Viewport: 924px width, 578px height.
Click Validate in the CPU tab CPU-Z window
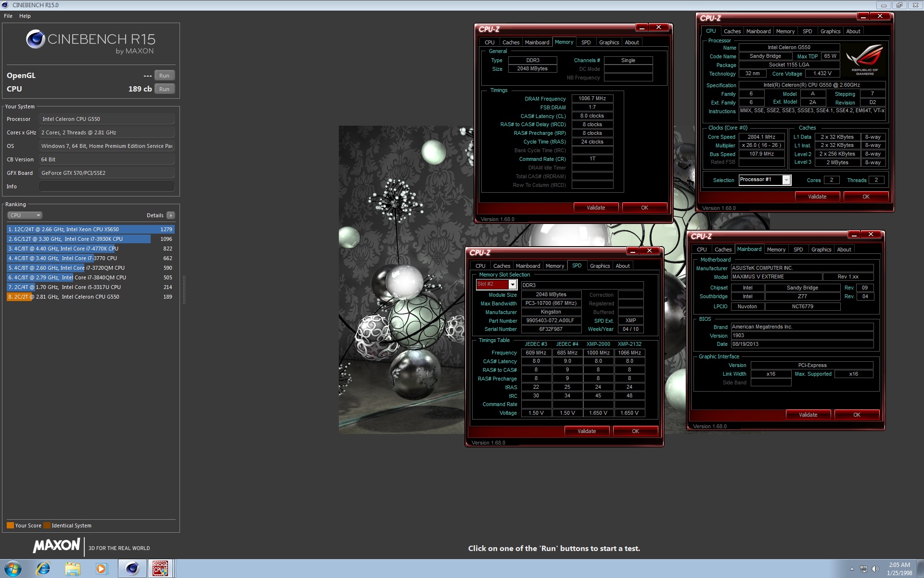coord(817,197)
